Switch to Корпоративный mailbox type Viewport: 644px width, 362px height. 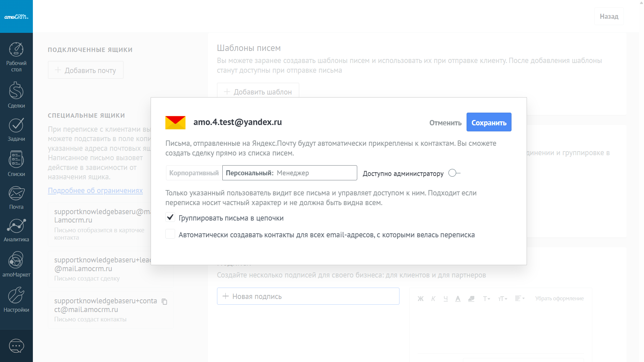click(194, 173)
